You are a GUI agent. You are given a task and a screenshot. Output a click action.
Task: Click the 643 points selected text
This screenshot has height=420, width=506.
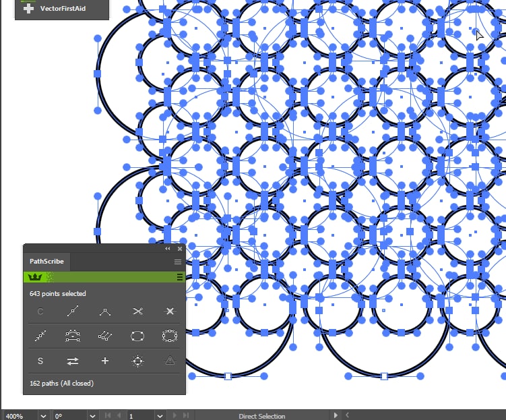coord(58,293)
